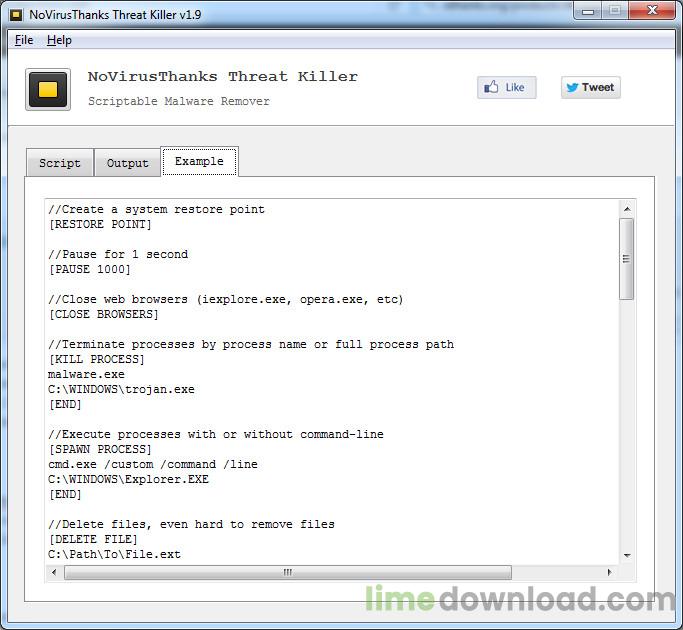
Task: Open the Help menu
Action: (59, 40)
